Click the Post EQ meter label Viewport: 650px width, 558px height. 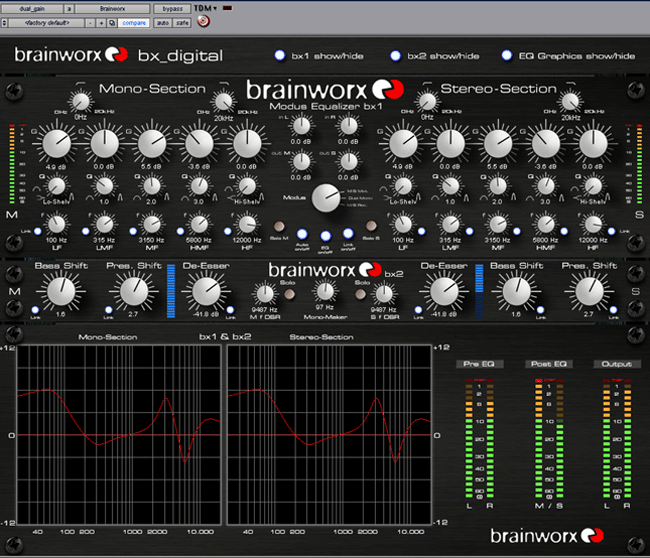[549, 364]
